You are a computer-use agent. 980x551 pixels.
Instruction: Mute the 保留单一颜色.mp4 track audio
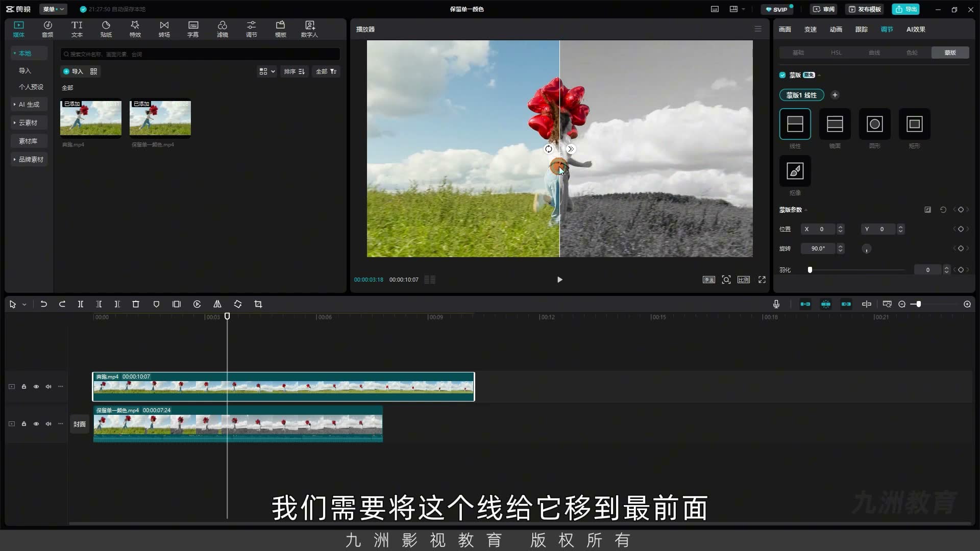coord(48,424)
